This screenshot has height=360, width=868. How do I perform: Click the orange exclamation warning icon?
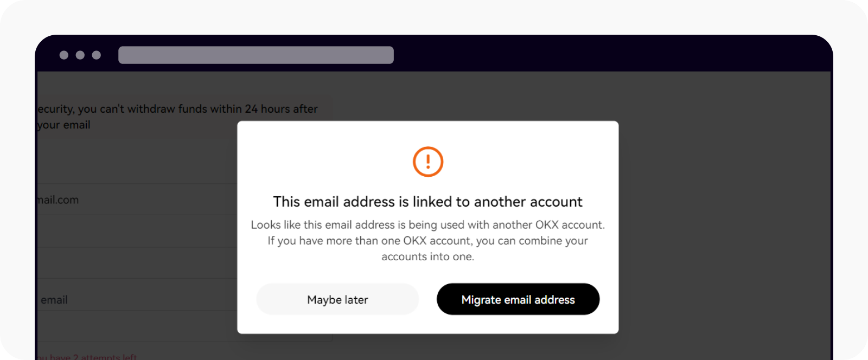coord(428,162)
